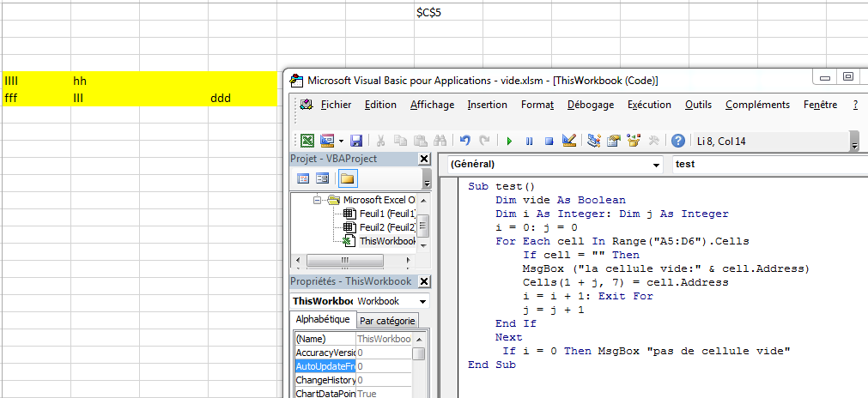Click the yellow Excel cell containing fff
Viewport: 868px width, 398px height.
(x=37, y=99)
